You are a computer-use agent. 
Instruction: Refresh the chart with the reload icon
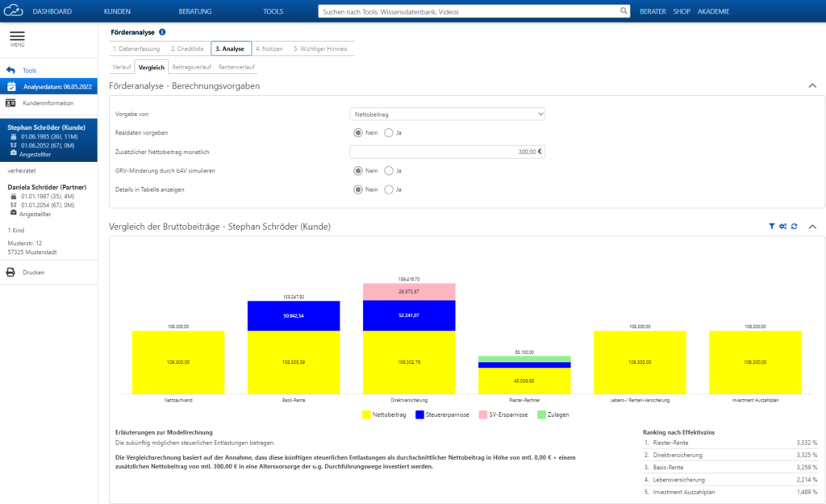click(x=794, y=227)
